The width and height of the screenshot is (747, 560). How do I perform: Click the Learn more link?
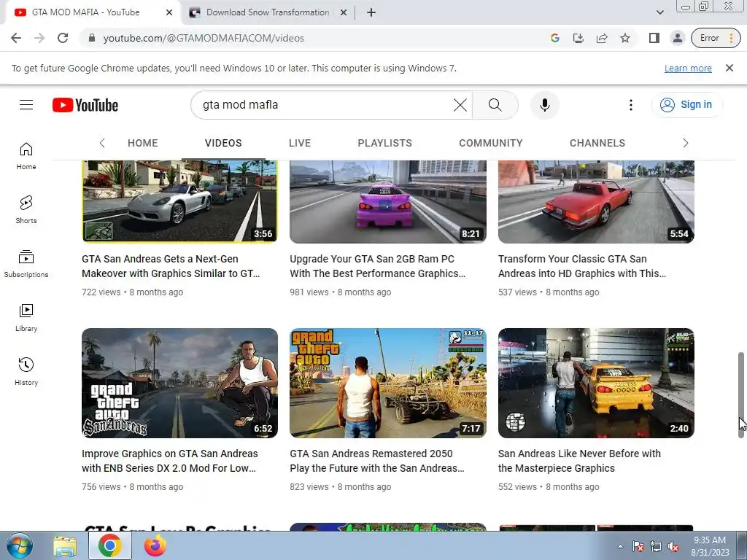[688, 69]
